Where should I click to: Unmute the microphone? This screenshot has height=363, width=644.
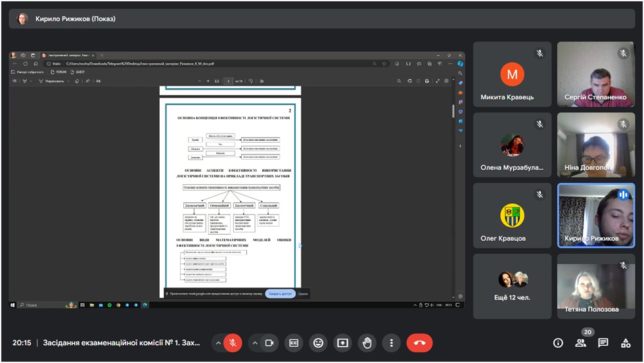pos(232,343)
